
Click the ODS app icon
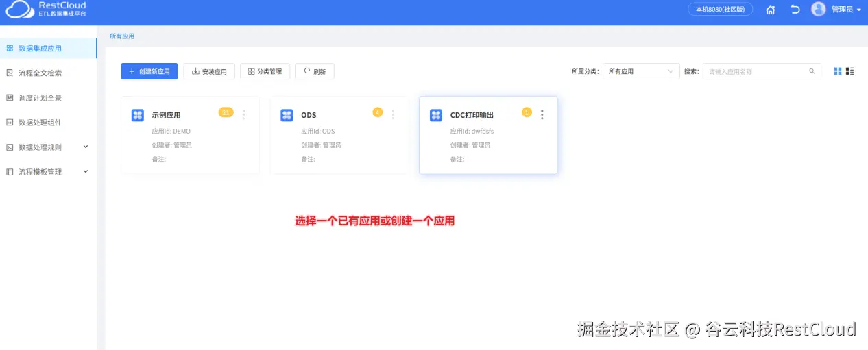pos(287,115)
